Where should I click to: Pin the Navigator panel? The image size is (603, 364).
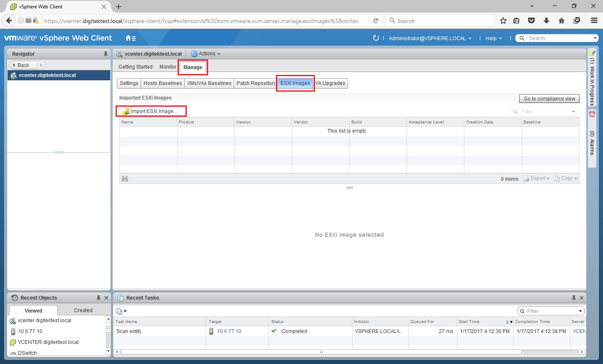click(x=106, y=54)
